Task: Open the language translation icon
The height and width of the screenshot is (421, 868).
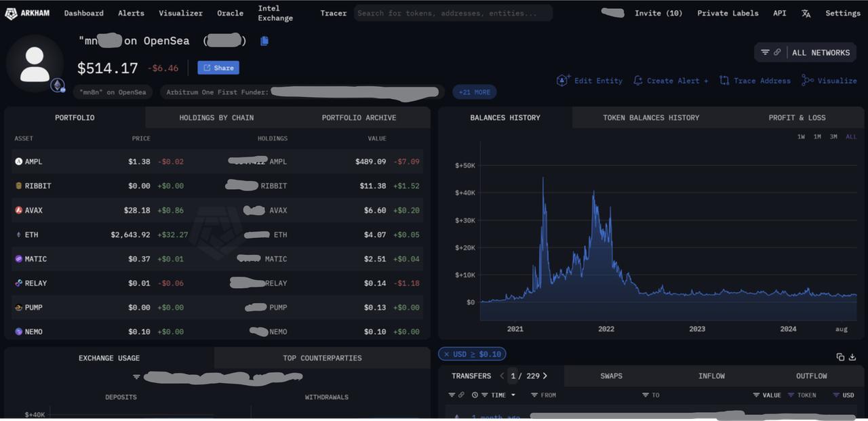Action: [x=806, y=14]
